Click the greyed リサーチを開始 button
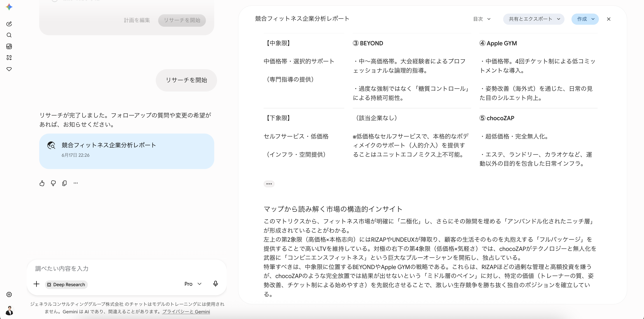 tap(182, 20)
